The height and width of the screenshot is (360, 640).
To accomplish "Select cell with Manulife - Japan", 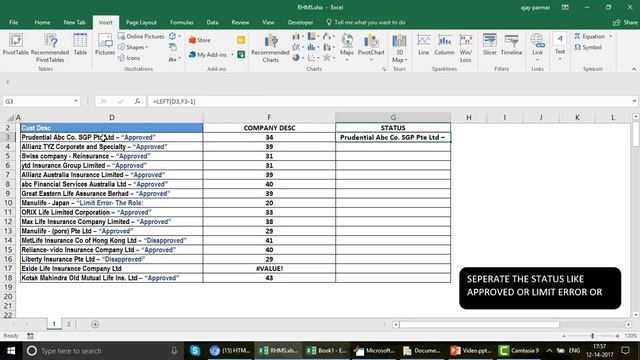I will point(111,203).
